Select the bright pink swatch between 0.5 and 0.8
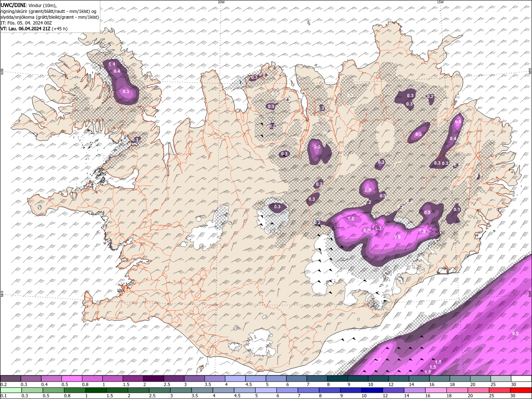 [72, 379]
